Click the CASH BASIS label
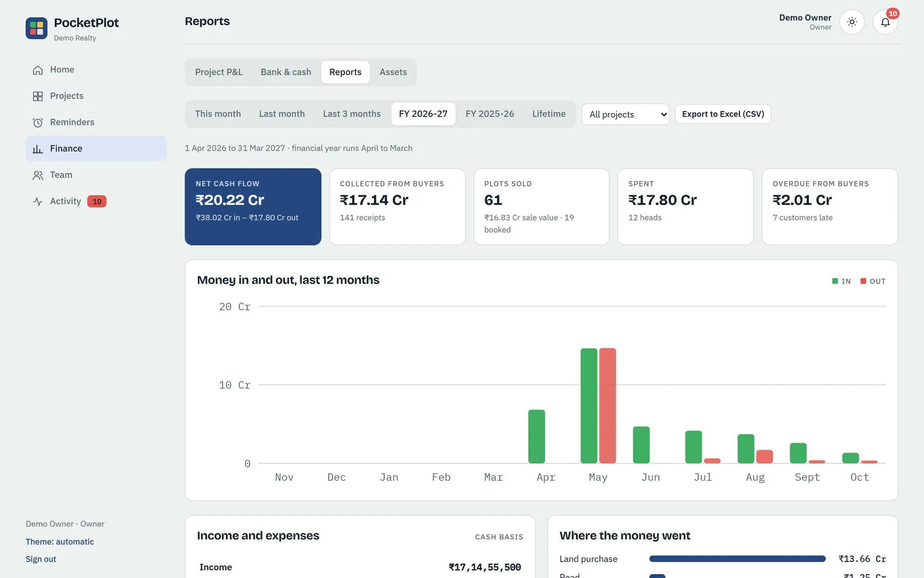The width and height of the screenshot is (924, 578). tap(499, 537)
